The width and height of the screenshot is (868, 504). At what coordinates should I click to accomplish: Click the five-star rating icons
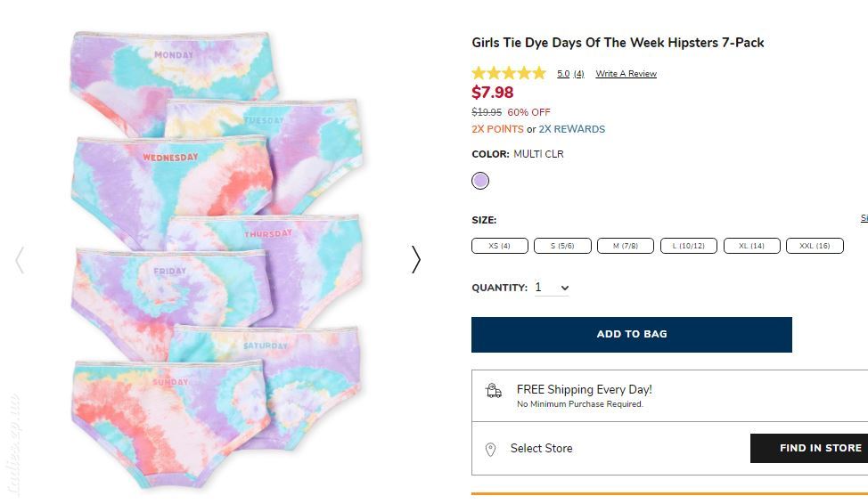(x=509, y=73)
